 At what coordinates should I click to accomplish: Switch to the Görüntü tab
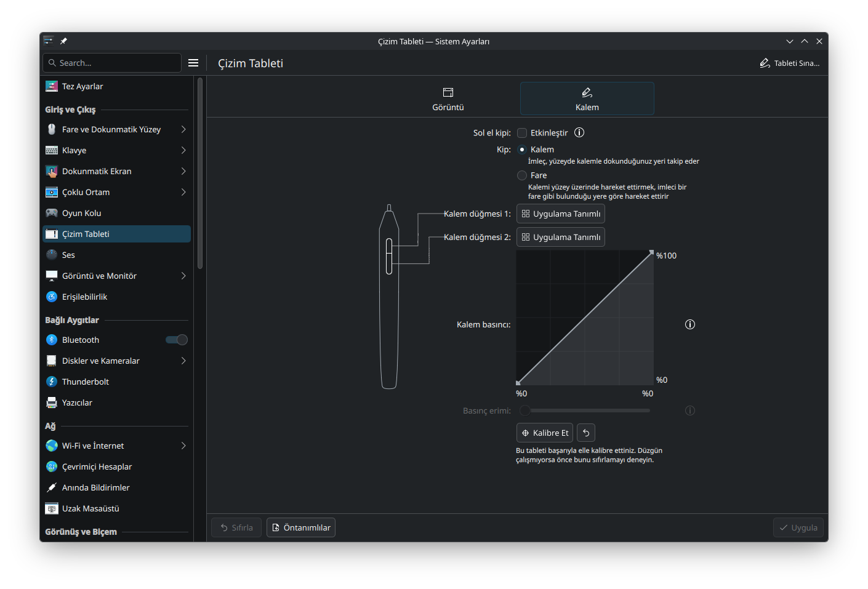click(x=448, y=98)
